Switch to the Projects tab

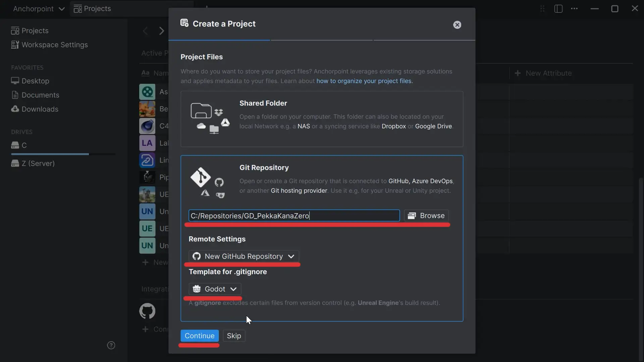(93, 8)
